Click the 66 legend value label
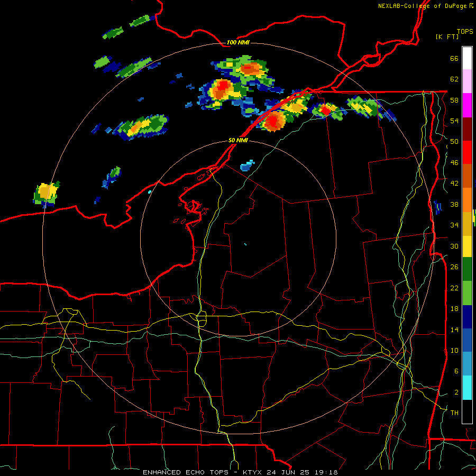This screenshot has height=476, width=476. [x=454, y=58]
